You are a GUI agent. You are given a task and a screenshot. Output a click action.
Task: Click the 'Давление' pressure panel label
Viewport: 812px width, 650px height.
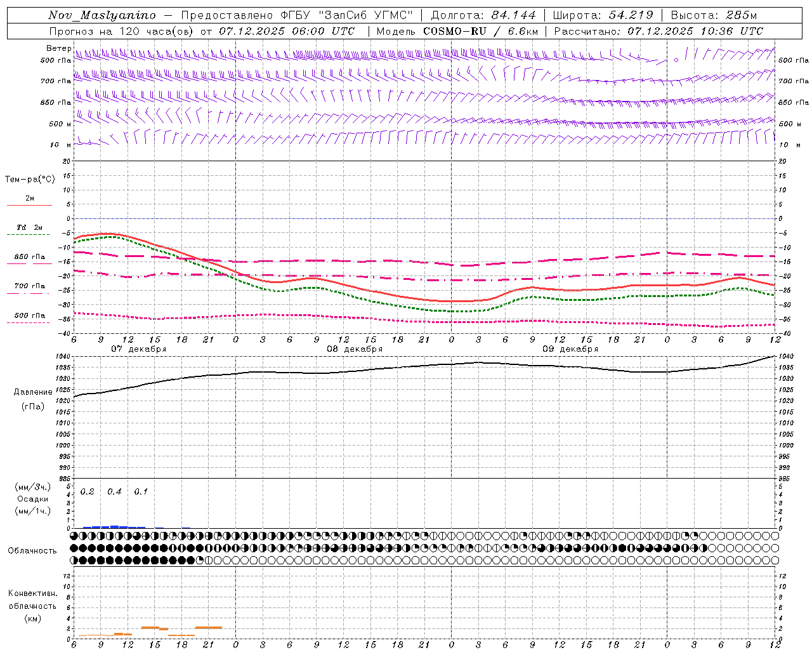pos(33,392)
